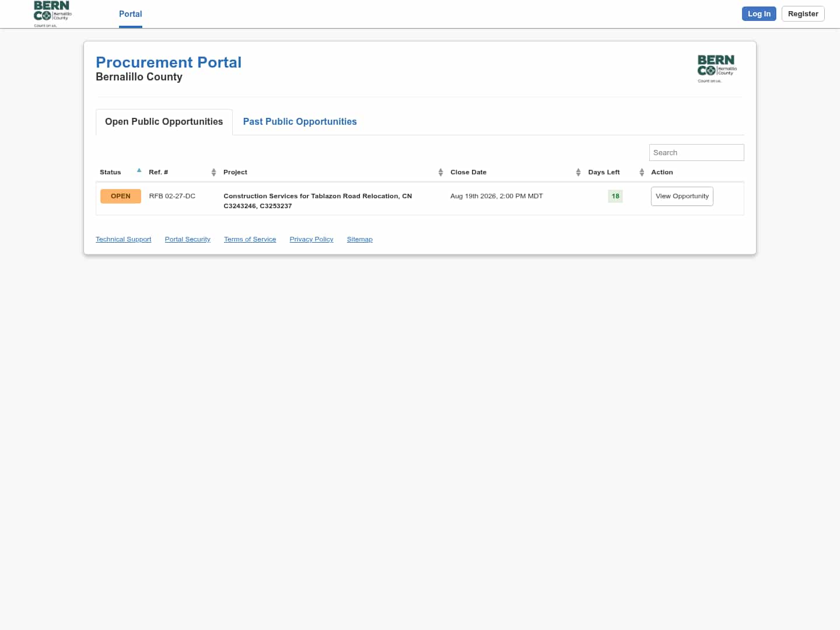Open the Technical Support link
The height and width of the screenshot is (630, 840).
[x=124, y=239]
